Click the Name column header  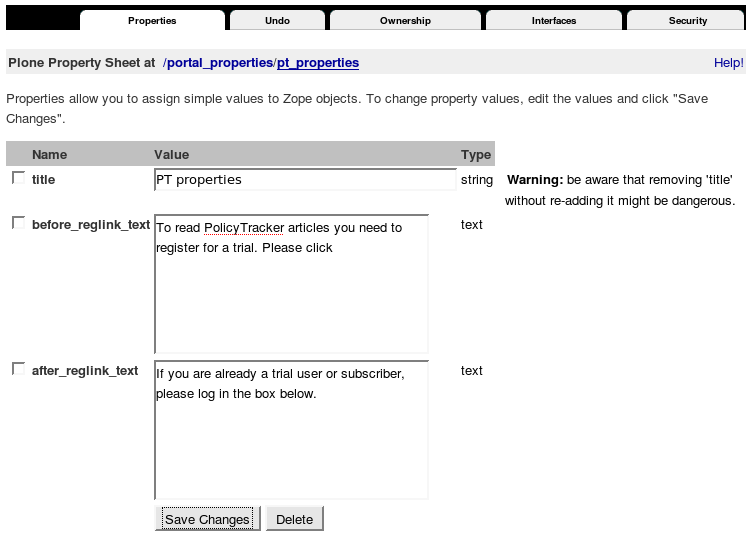pos(49,154)
